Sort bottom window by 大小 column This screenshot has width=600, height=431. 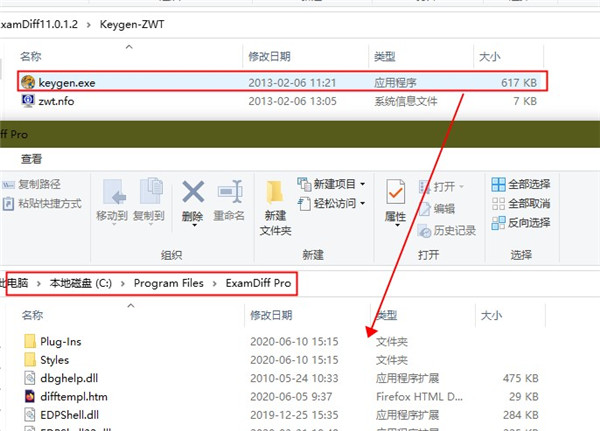point(491,315)
